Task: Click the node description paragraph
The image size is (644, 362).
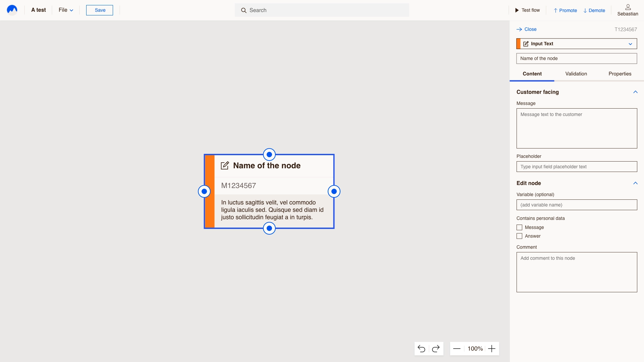Action: pos(272,210)
